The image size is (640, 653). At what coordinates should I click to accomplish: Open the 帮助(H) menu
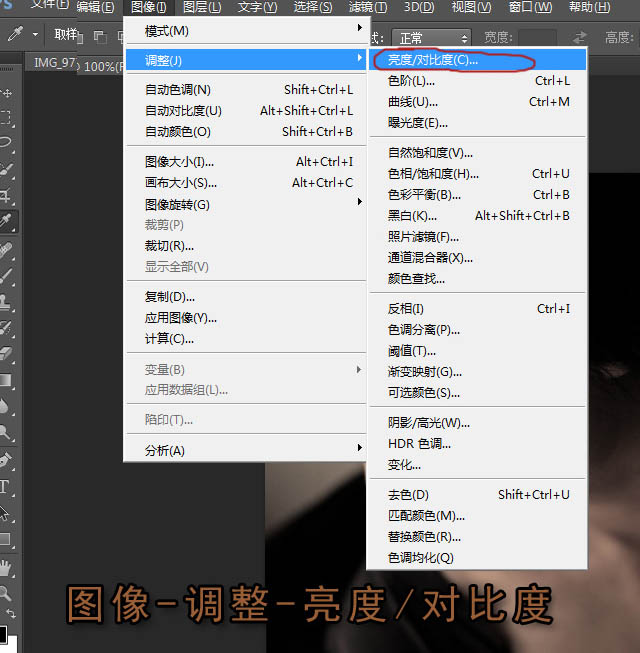click(x=590, y=7)
